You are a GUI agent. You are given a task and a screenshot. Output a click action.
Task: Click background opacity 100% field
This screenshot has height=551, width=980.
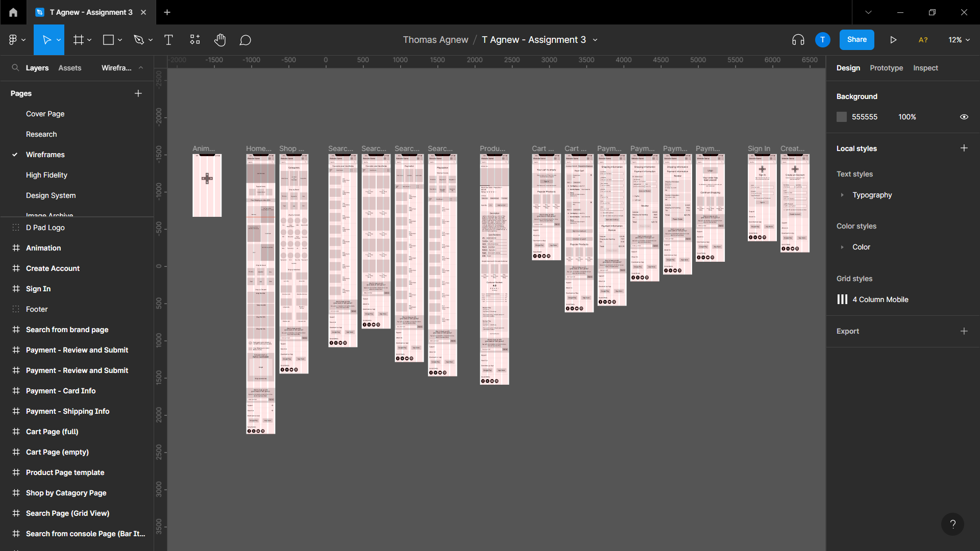click(x=907, y=117)
